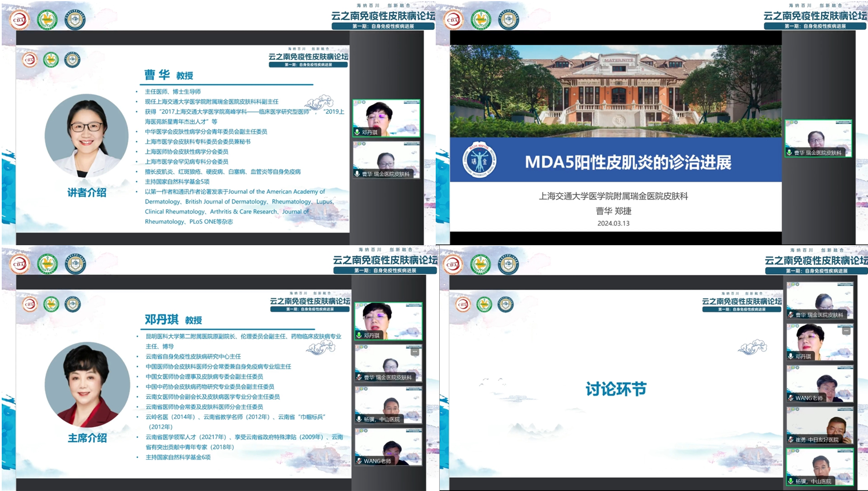Select 邓丹琪 video thumbnail in top-left panel
868x491 pixels.
387,117
